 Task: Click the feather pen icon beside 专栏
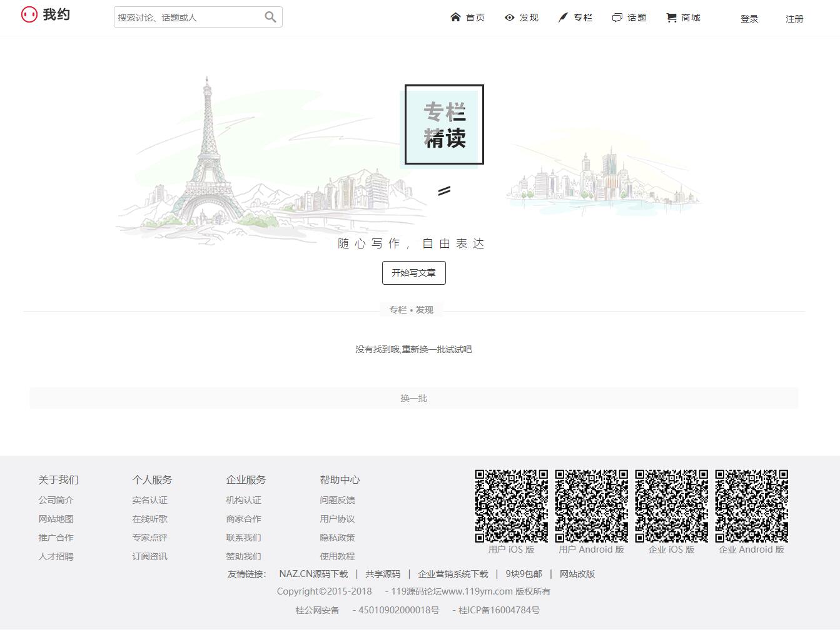click(563, 18)
